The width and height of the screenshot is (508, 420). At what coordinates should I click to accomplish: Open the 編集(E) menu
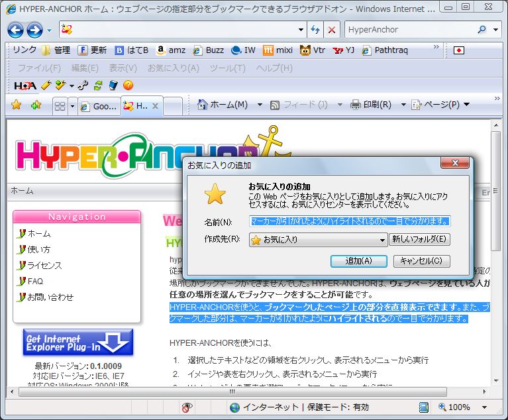(x=85, y=68)
